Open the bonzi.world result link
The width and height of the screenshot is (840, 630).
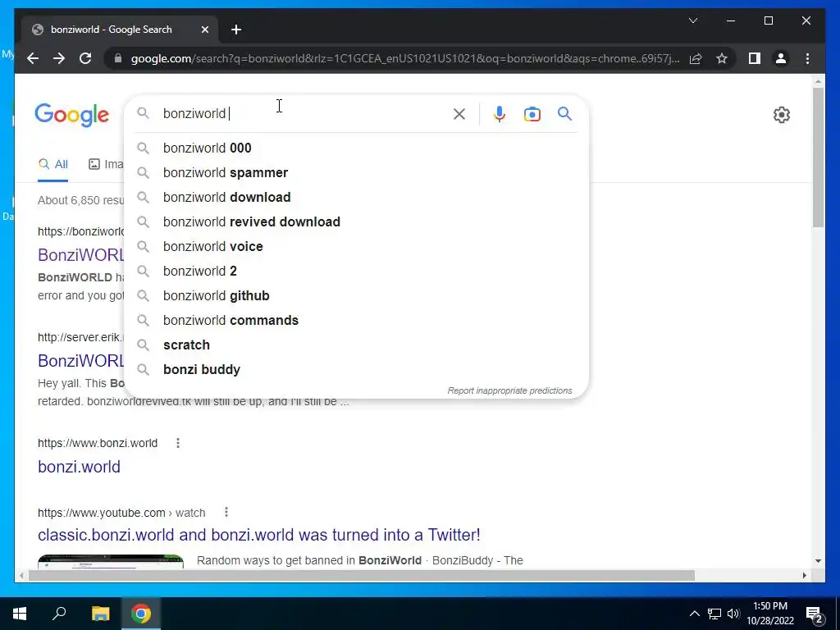79,467
